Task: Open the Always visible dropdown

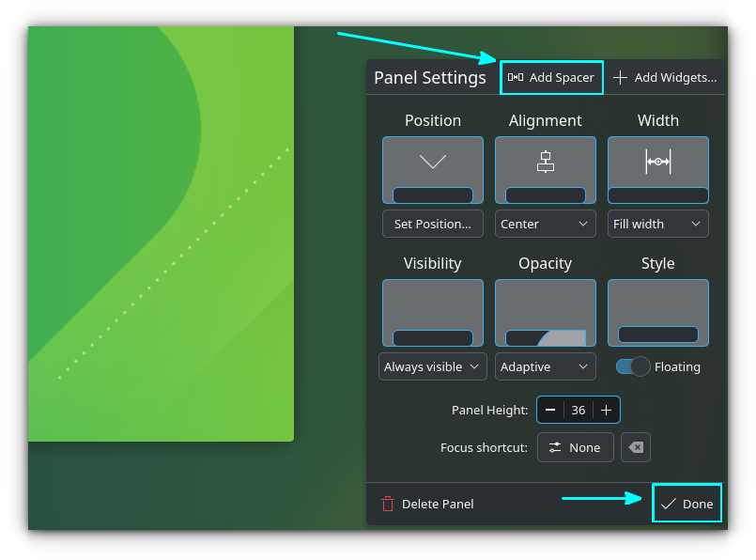Action: 432,366
